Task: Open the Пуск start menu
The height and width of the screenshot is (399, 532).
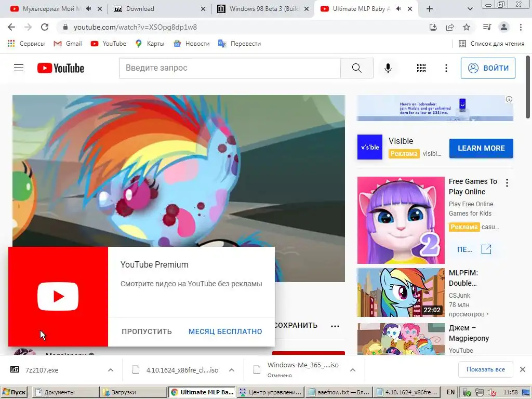Action: point(14,392)
